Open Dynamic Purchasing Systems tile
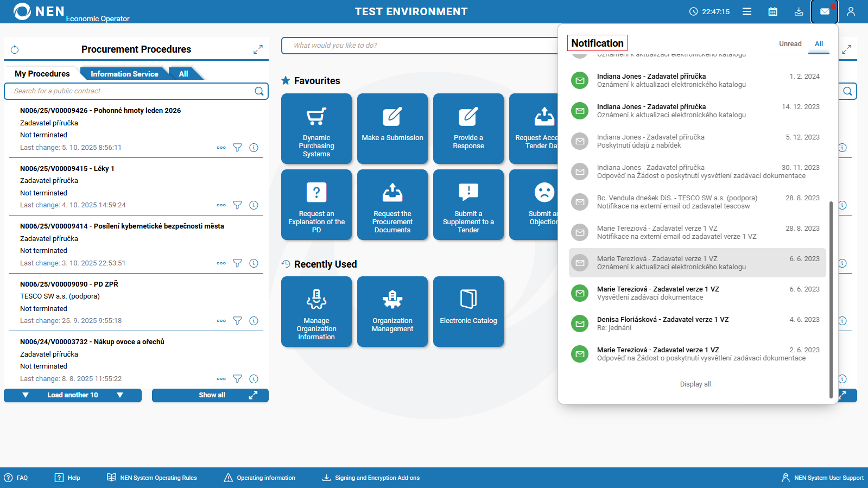Image resolution: width=868 pixels, height=488 pixels. 316,129
